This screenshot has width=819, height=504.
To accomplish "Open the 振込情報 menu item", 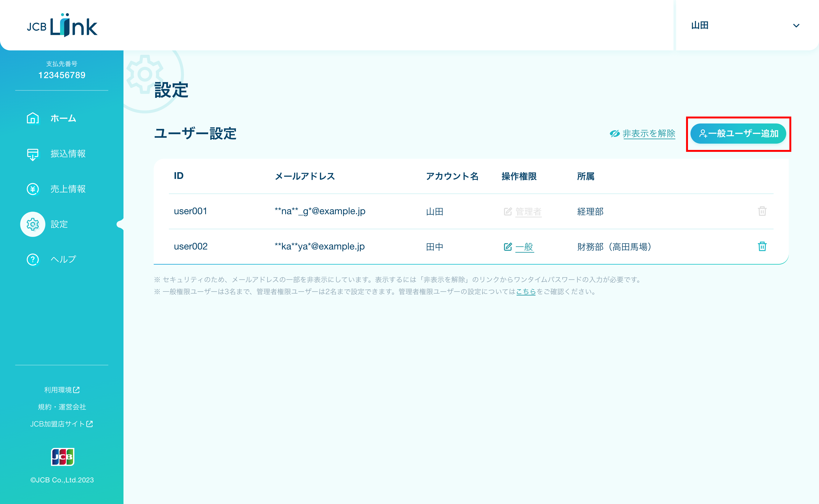I will coord(68,154).
